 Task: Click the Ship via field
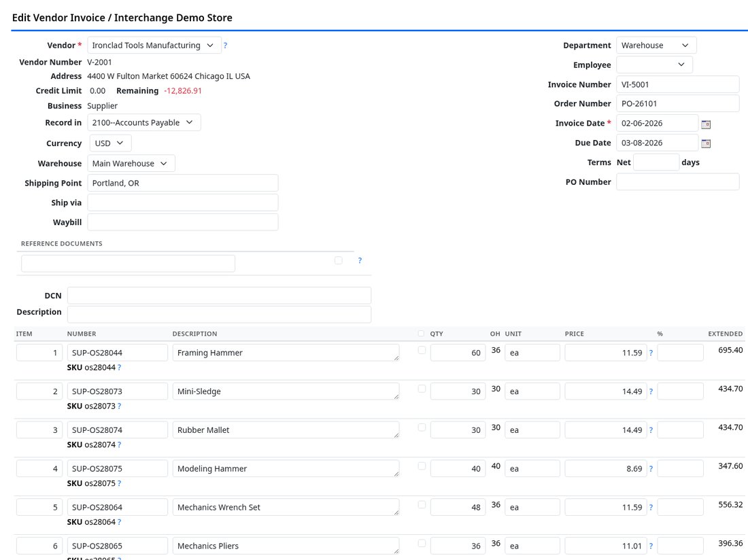(183, 203)
